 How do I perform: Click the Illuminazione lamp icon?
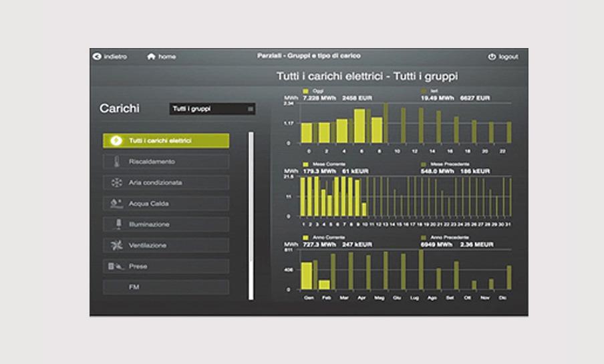coord(116,224)
